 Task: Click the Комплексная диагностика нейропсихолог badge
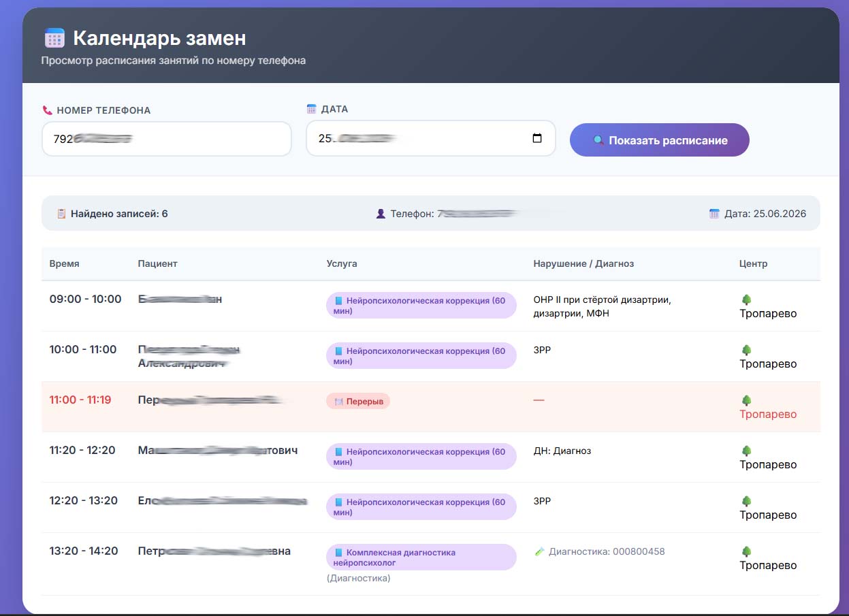pyautogui.click(x=421, y=557)
